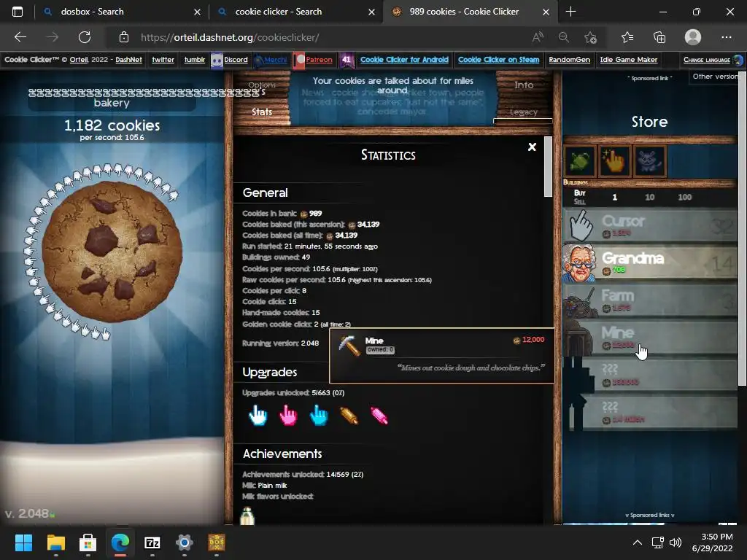Go back to the previous page

20,37
